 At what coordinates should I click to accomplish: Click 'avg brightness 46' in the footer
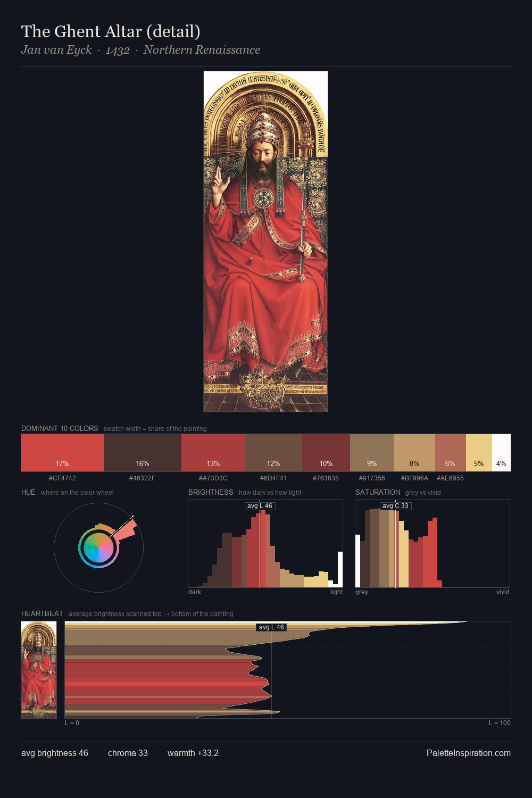pyautogui.click(x=55, y=753)
